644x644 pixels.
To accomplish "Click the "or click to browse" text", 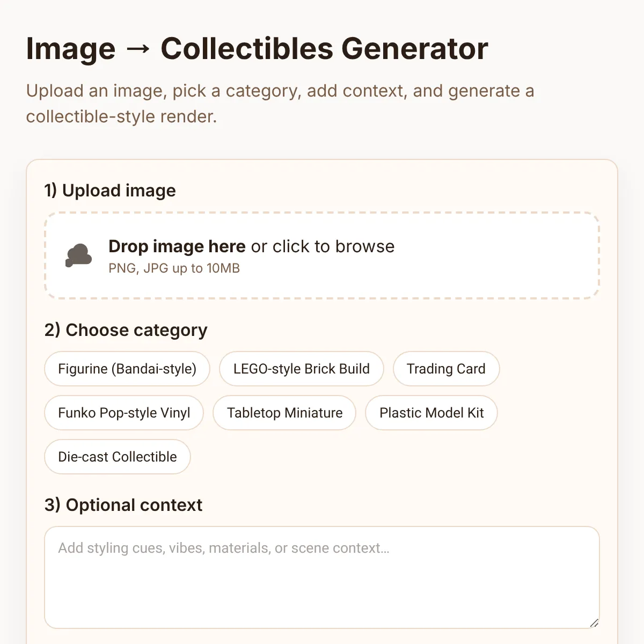I will [323, 246].
